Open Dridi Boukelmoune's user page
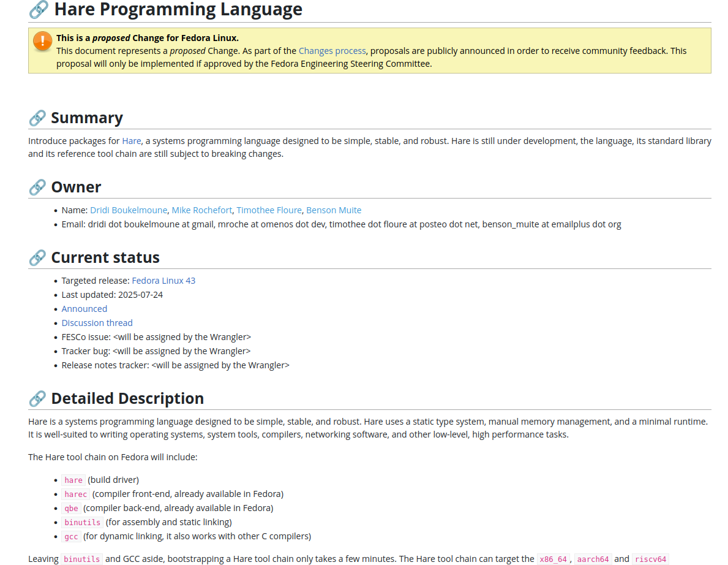The height and width of the screenshot is (565, 728). coord(129,210)
